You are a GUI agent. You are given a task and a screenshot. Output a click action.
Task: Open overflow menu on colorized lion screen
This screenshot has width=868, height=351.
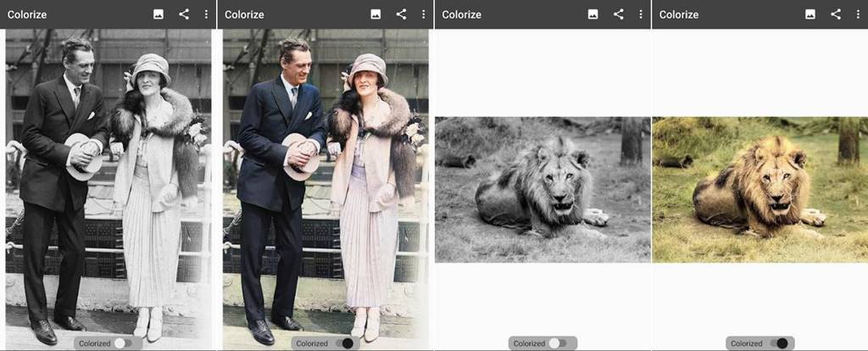pos(859,14)
